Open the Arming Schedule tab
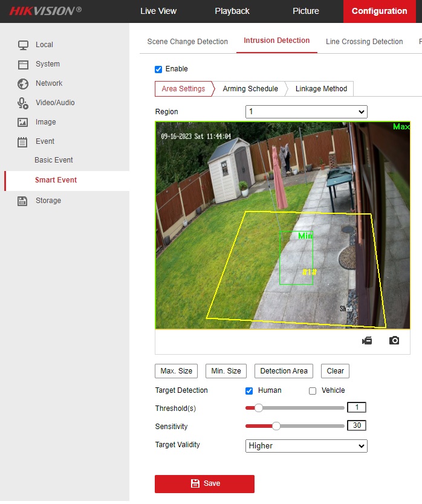This screenshot has height=504, width=422. tap(250, 89)
